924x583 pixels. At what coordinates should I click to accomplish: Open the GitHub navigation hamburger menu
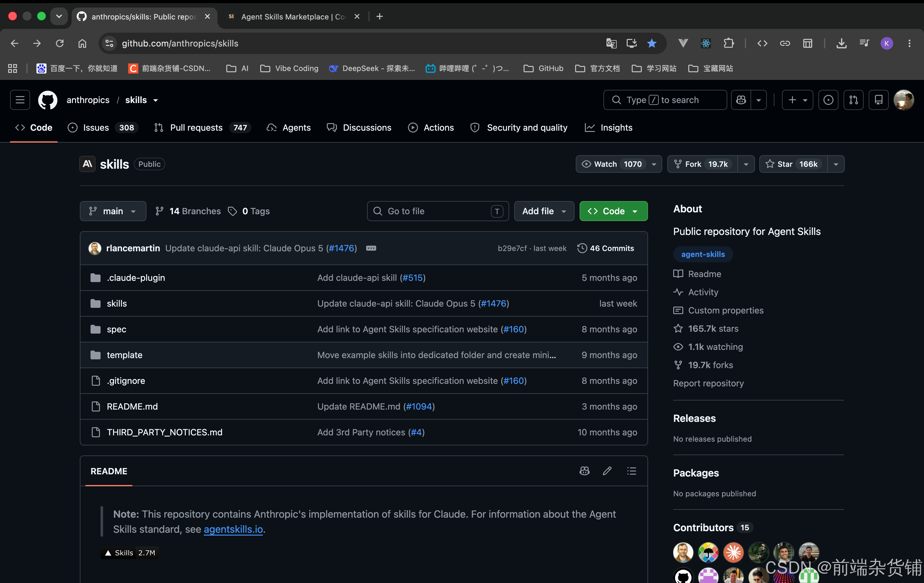coord(20,100)
